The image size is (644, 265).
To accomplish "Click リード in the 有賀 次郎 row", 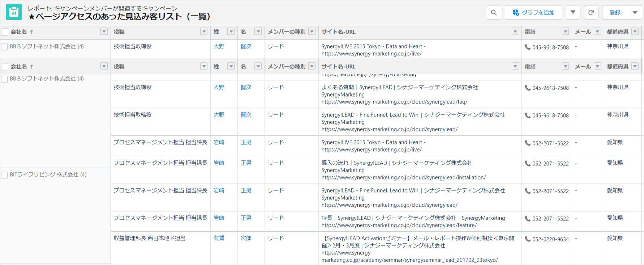I will click(x=276, y=238).
